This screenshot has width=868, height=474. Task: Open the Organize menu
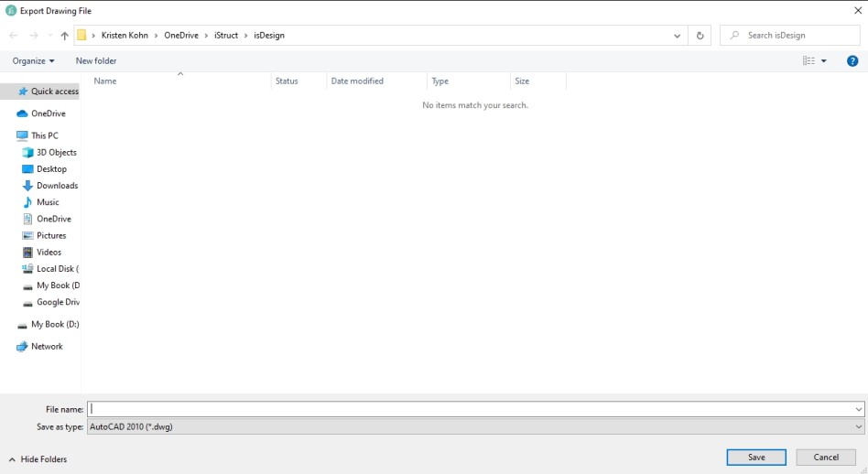(33, 61)
